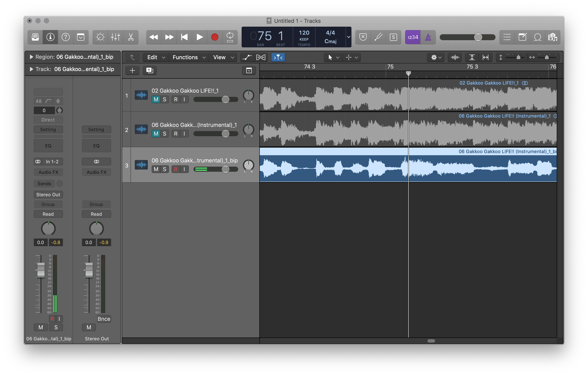Click the scissors Editors button
The height and width of the screenshot is (376, 588).
point(131,37)
